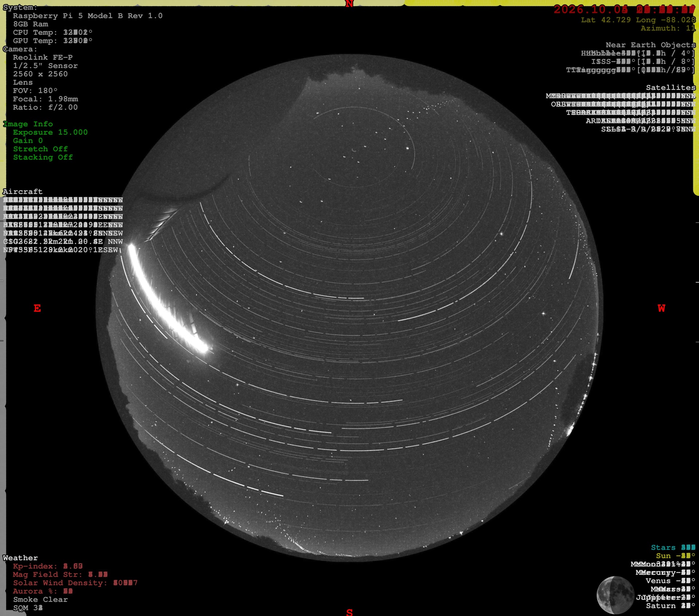Click the 'Aircraft' heading
This screenshot has height=616, width=699.
point(23,191)
